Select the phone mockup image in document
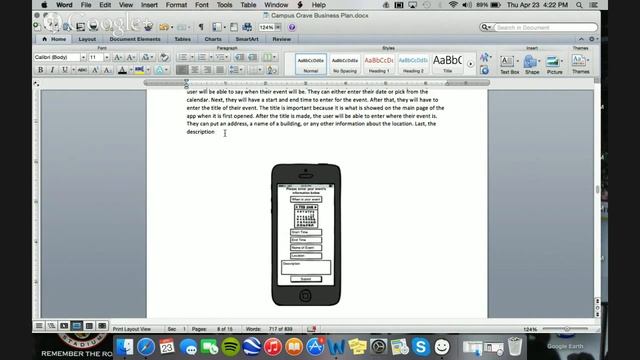Viewport: 640px width, 360px height. [306, 234]
